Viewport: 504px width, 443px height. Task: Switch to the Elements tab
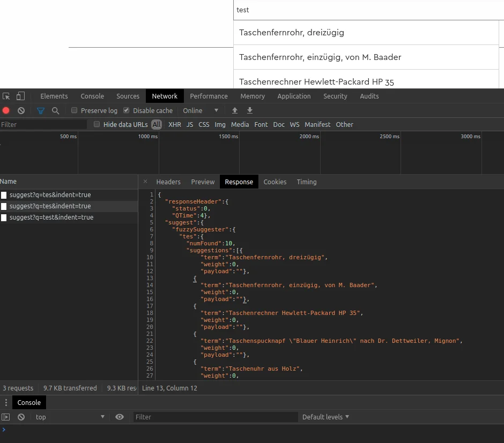pyautogui.click(x=54, y=96)
